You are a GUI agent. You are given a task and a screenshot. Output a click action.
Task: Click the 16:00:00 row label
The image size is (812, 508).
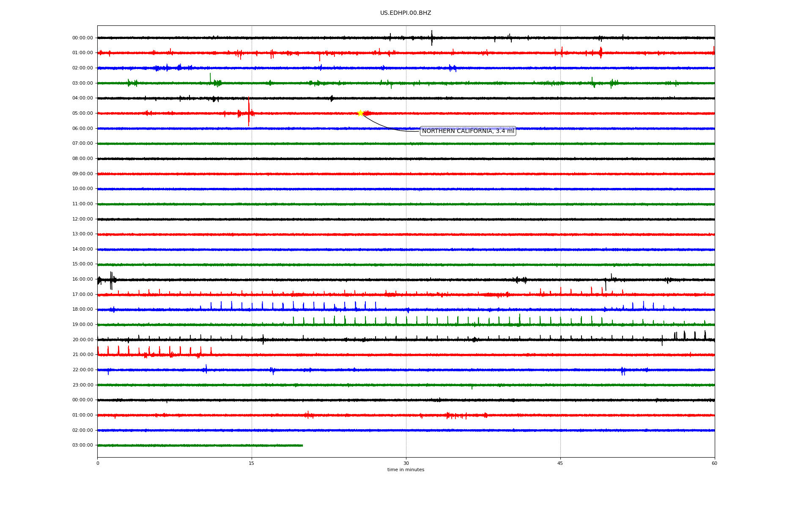(x=82, y=279)
